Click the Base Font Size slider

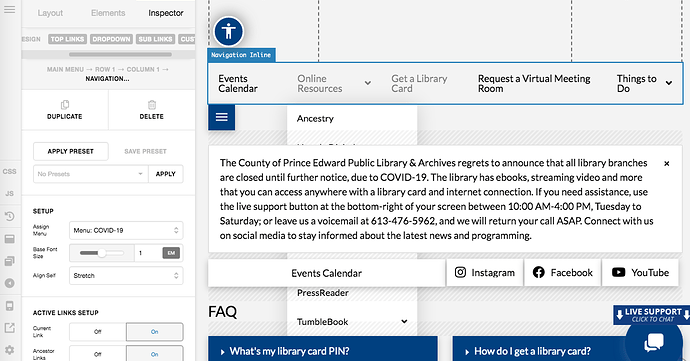point(101,253)
